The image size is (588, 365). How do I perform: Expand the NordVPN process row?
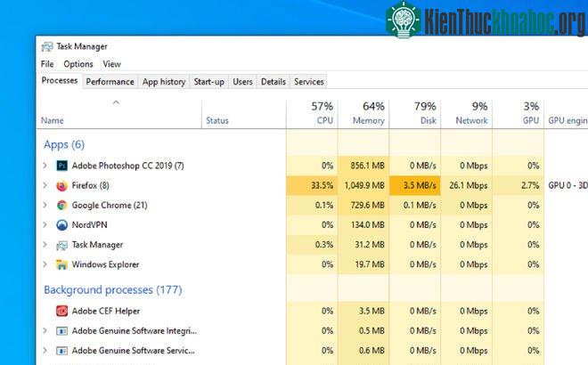(45, 225)
